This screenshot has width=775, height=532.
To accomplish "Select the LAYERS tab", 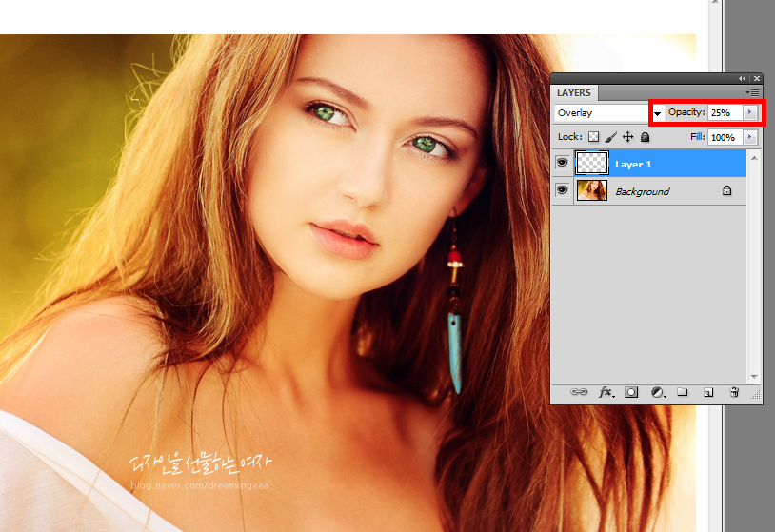I will coord(574,92).
